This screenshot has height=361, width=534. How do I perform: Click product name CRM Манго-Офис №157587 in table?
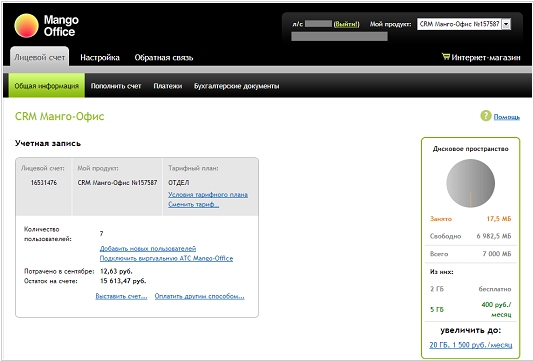117,183
